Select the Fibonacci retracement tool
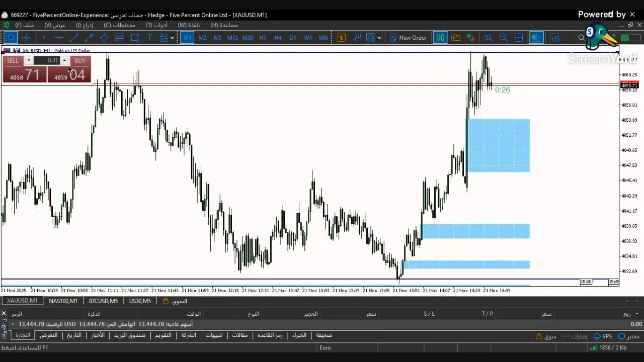Viewport: 644px width, 362px height. [119, 38]
